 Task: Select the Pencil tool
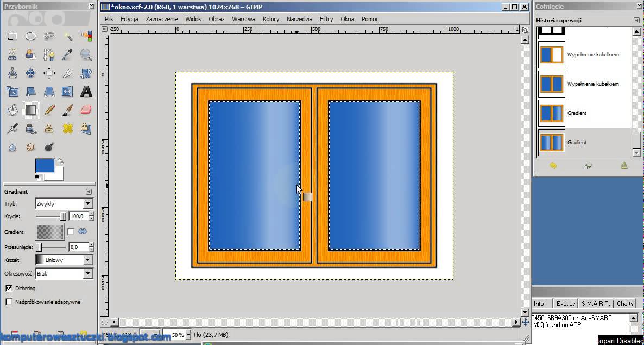[x=49, y=110]
